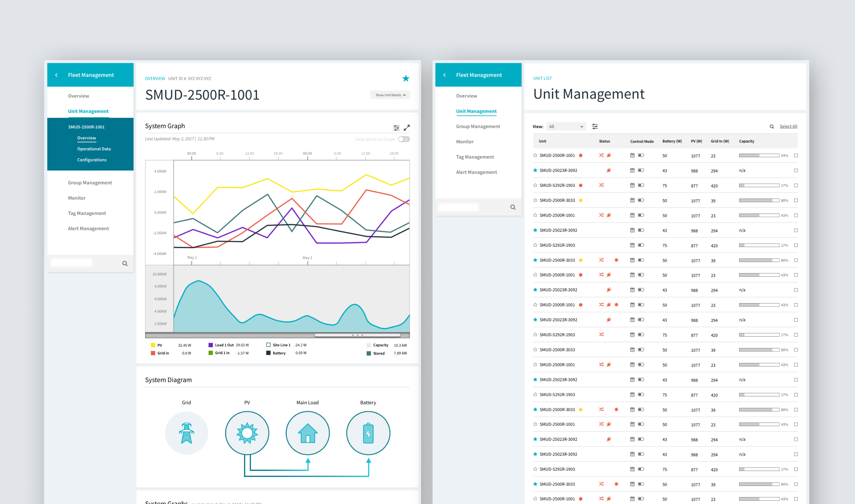Click the right sidebar search input field
Viewport: 855px width, 504px height.
pos(458,207)
